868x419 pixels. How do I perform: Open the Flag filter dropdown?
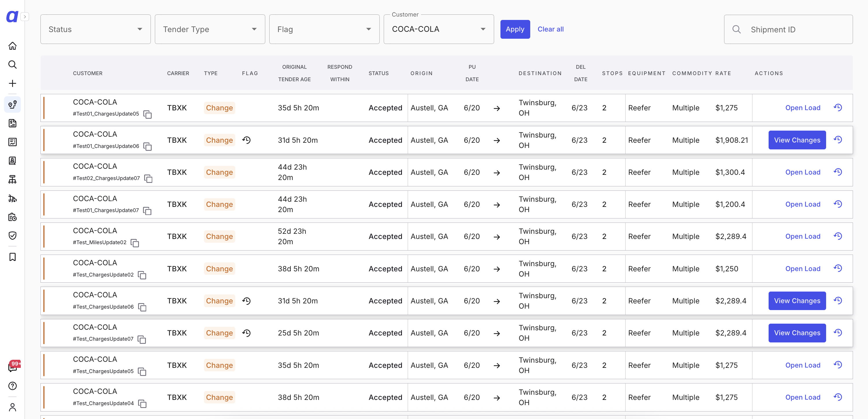(x=324, y=29)
